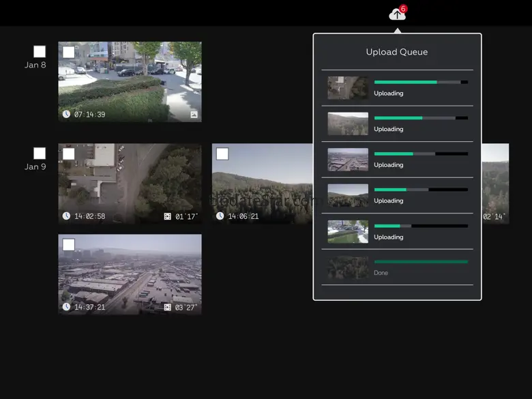Select all media from Jan 9

40,153
